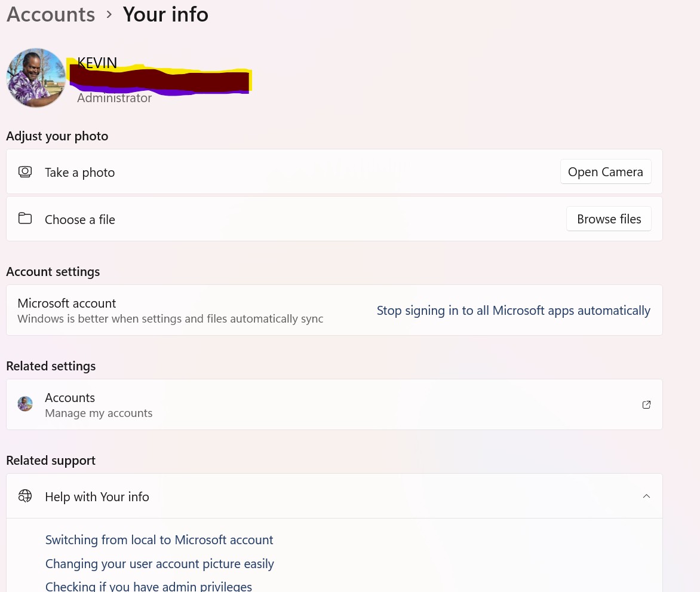Click the camera icon beside Take a photo
Viewport: 700px width, 592px height.
25,172
